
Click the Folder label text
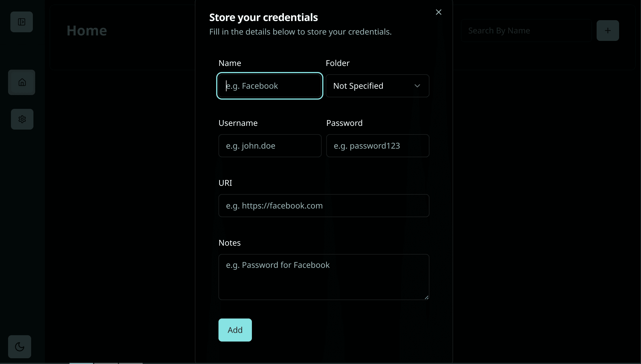click(x=338, y=63)
